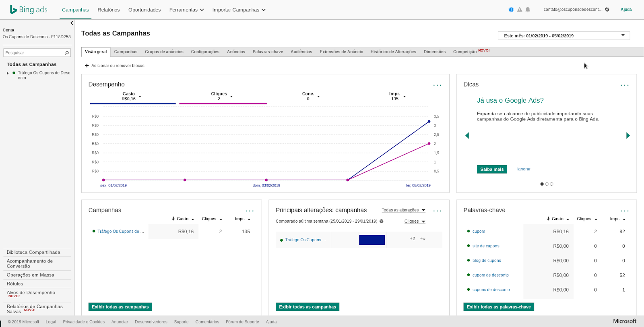Switch to the Palavras-chave tab
The image size is (644, 327).
[x=268, y=52]
